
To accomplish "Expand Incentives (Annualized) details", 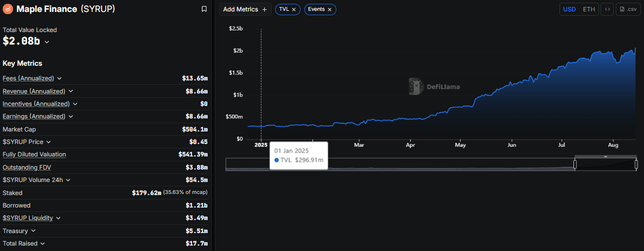I will coord(75,104).
